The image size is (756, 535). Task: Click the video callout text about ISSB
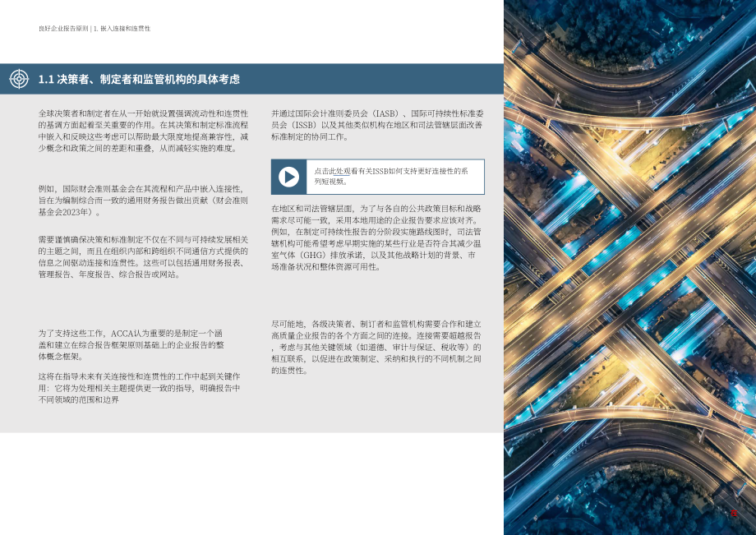click(x=391, y=177)
